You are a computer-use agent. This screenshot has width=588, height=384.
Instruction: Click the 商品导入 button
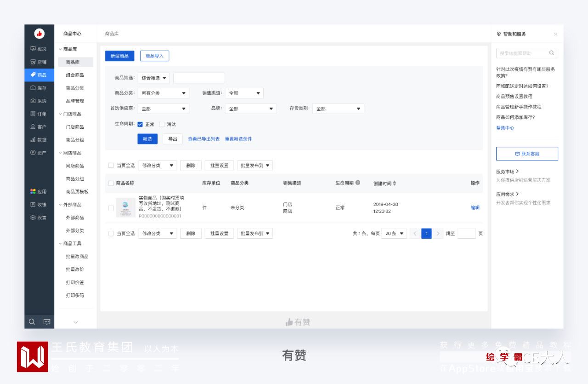pyautogui.click(x=154, y=56)
